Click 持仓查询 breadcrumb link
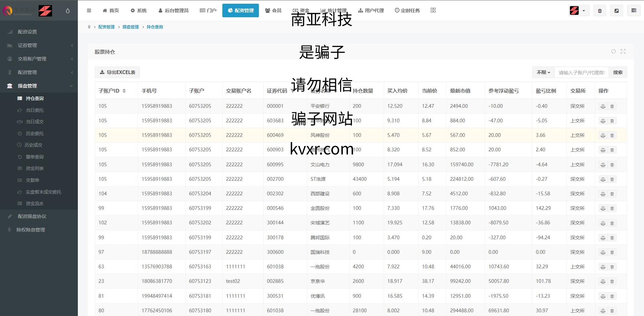644x316 pixels. pos(155,27)
